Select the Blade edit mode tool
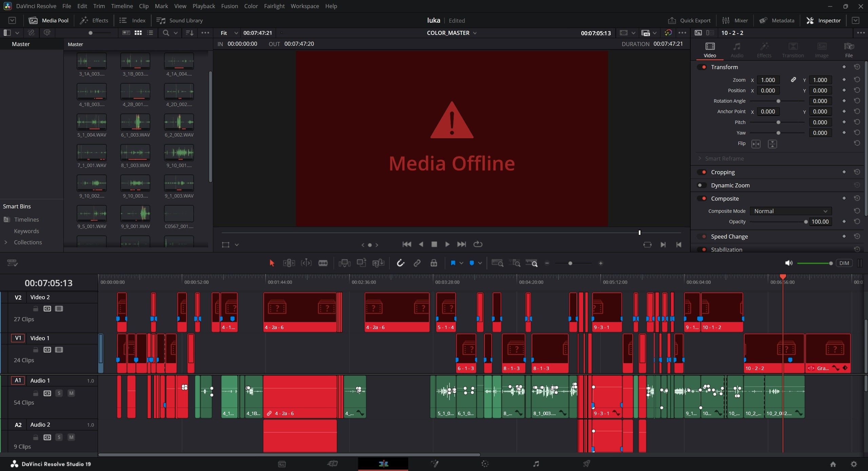This screenshot has height=471, width=868. (322, 263)
